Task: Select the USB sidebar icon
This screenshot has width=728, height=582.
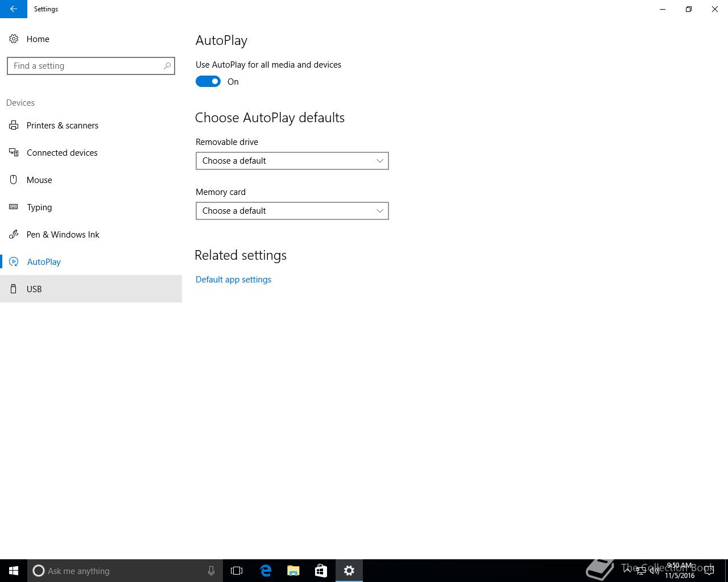Action: point(14,289)
